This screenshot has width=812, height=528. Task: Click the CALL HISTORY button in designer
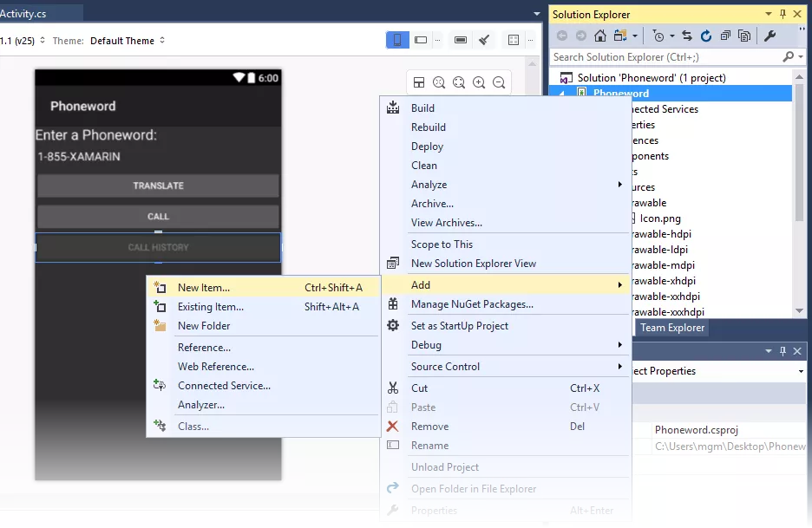158,247
